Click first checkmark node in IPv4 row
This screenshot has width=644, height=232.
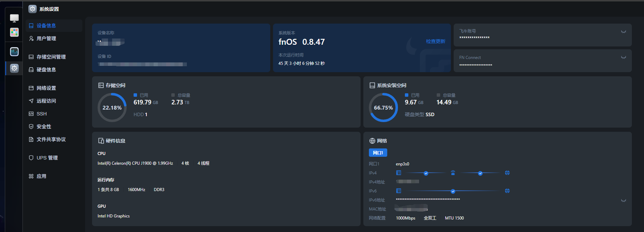[426, 173]
